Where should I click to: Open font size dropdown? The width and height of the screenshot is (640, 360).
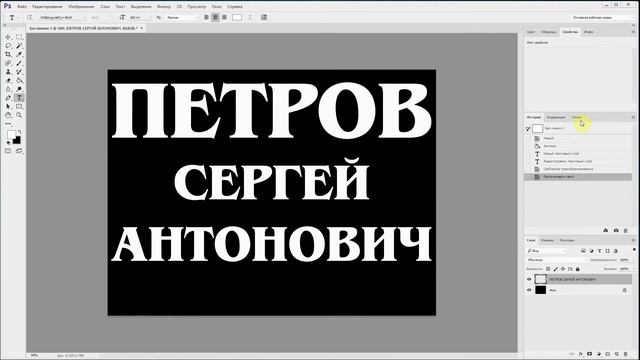tap(140, 18)
